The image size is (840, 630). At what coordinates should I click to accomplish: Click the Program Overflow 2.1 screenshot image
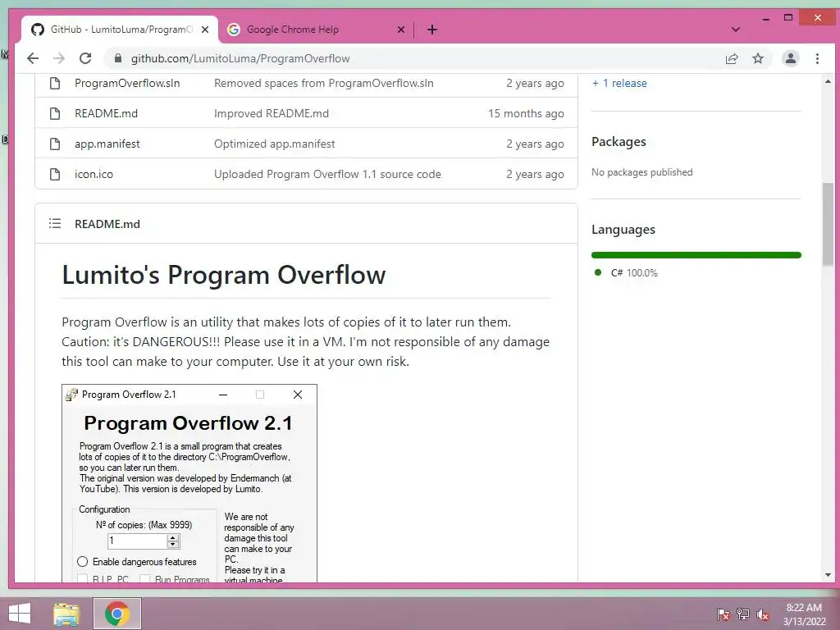coord(189,483)
